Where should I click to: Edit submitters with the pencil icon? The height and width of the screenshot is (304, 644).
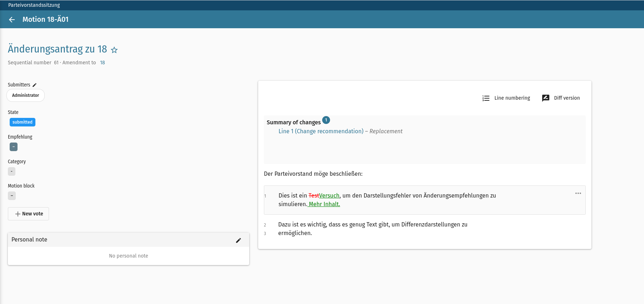(35, 85)
